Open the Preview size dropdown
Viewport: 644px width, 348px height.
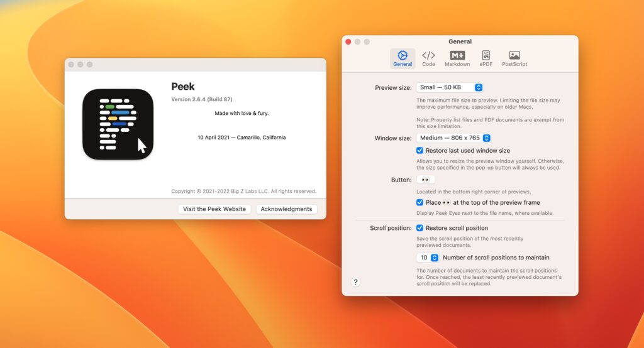click(x=449, y=87)
